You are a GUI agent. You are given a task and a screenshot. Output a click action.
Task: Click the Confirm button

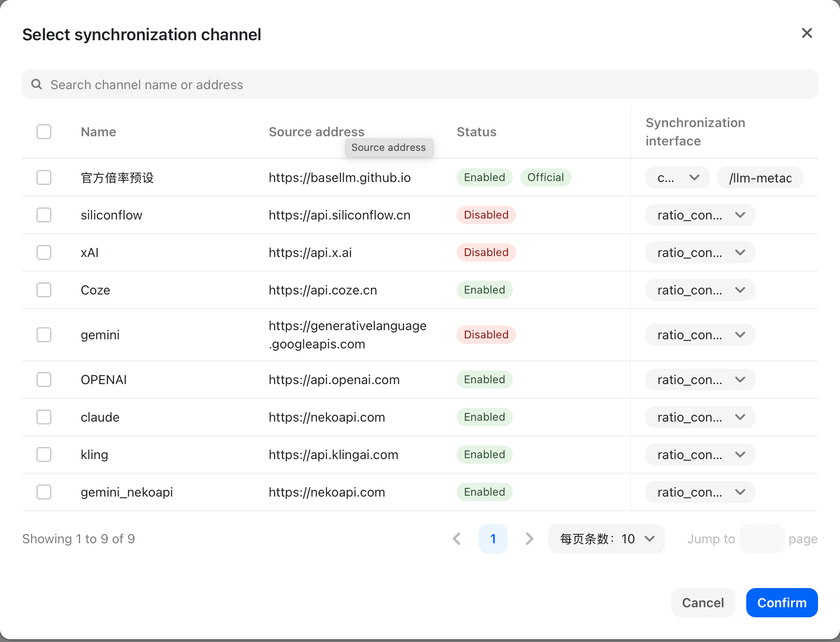point(782,603)
